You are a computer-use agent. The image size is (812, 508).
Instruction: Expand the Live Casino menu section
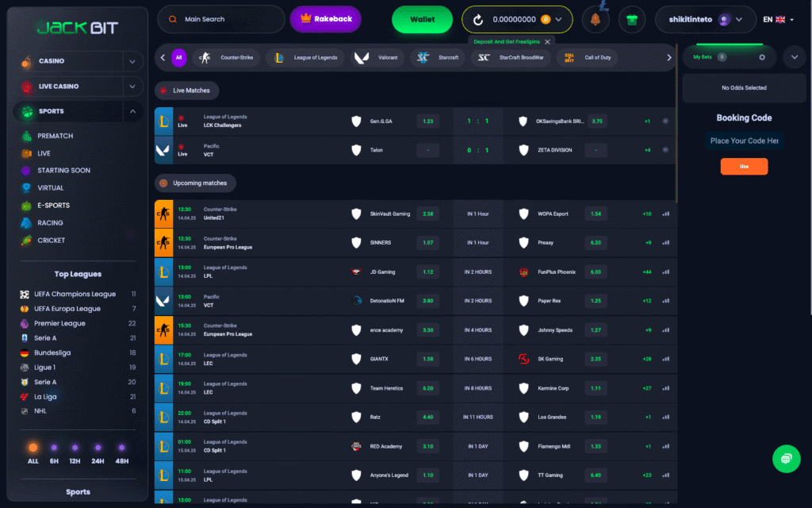click(132, 86)
